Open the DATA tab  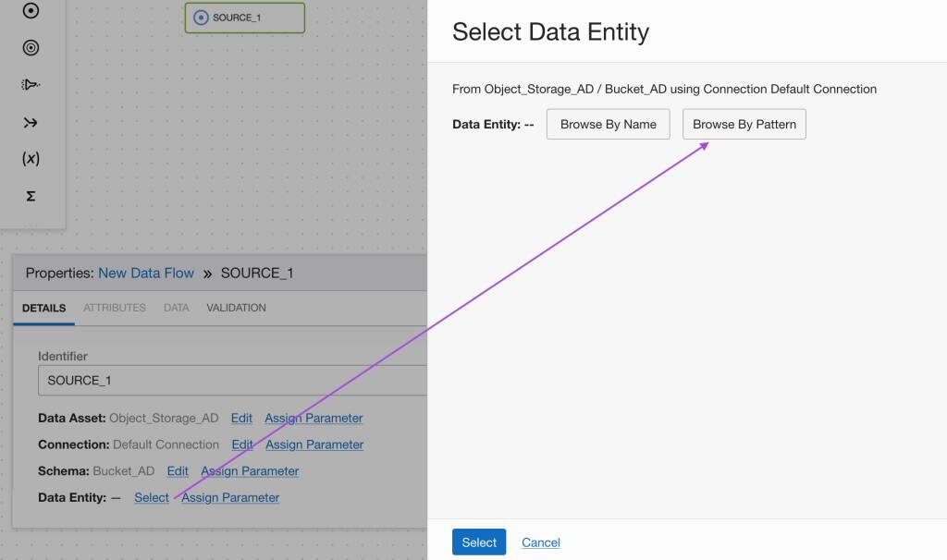pos(175,308)
